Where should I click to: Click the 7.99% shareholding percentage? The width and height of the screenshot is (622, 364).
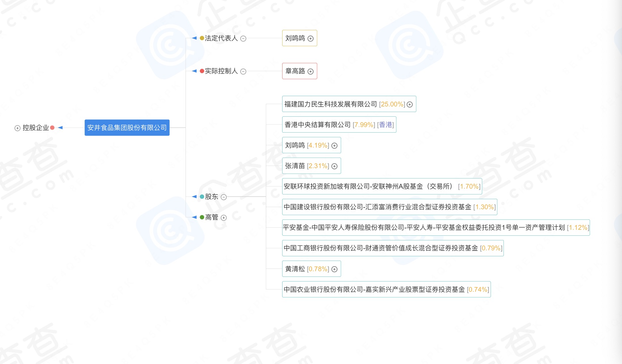pyautogui.click(x=364, y=125)
